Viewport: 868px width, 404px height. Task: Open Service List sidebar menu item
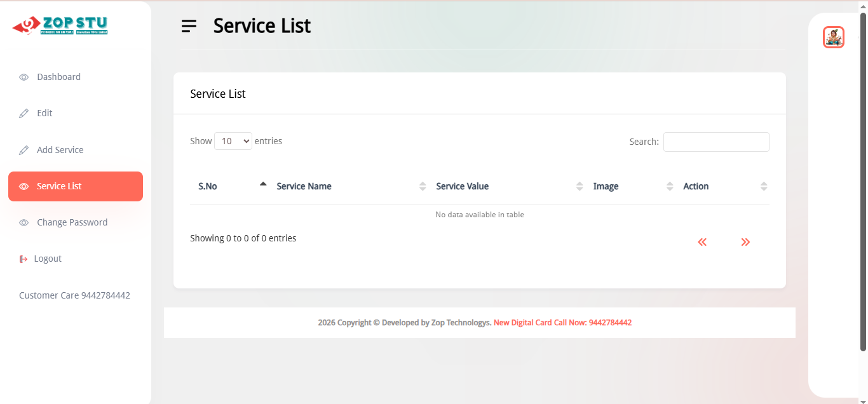[76, 186]
